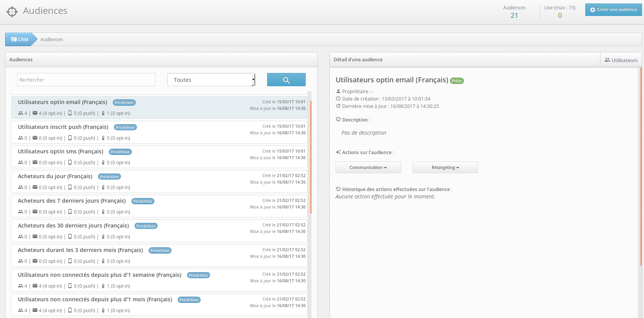The image size is (644, 318).
Task: Click Prédéfinie badge on Utilisateurs inscrit push
Action: click(x=125, y=127)
